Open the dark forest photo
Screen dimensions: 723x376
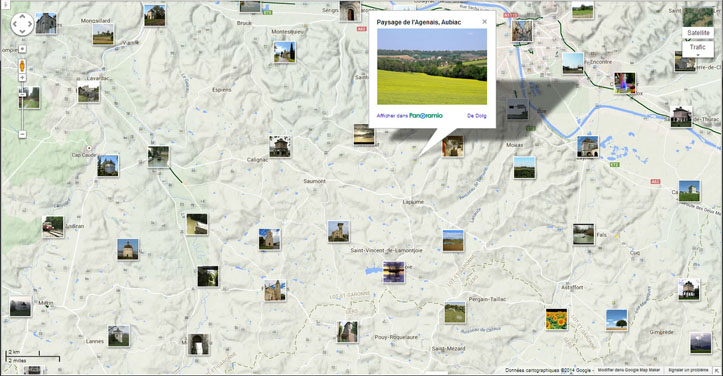207,276
